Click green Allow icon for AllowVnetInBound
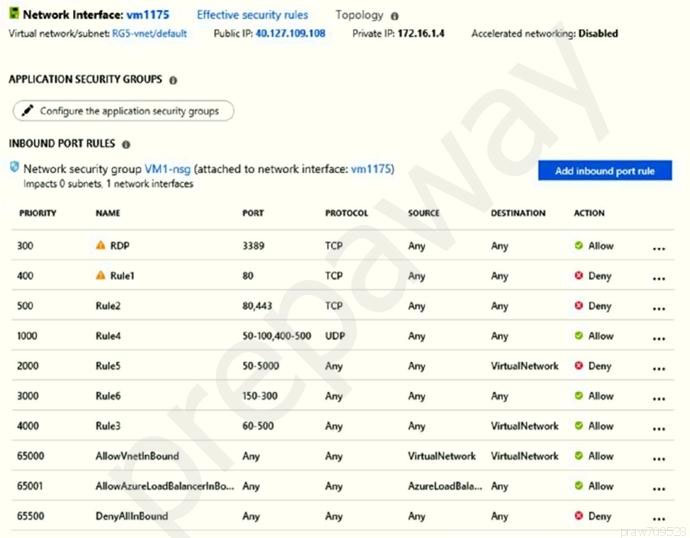 579,455
